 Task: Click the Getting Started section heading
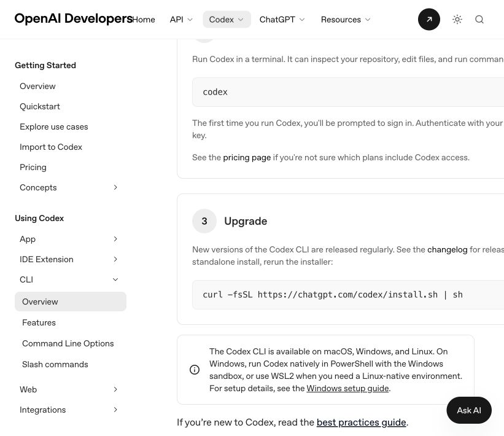point(45,65)
